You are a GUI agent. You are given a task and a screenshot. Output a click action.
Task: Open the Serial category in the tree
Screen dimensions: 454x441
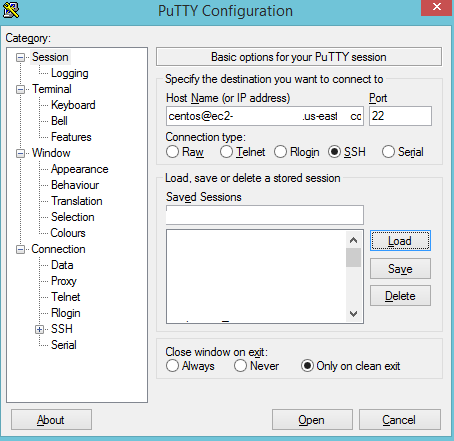(x=64, y=345)
